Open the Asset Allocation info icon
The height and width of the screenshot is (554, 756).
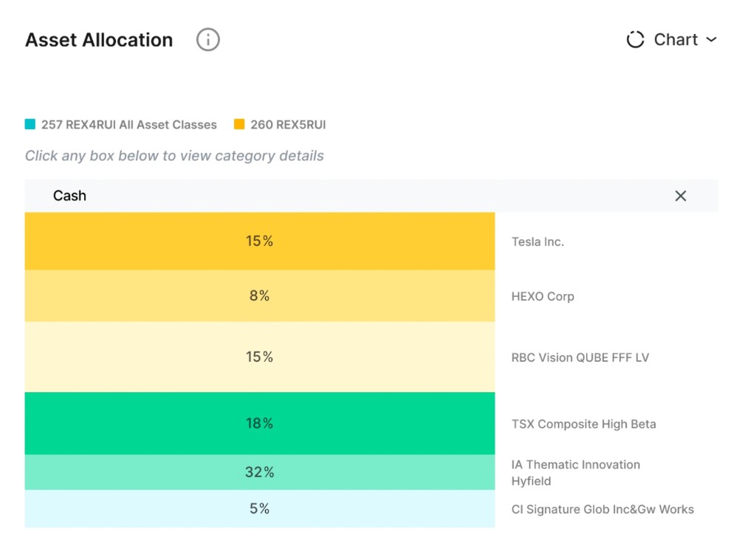(207, 40)
